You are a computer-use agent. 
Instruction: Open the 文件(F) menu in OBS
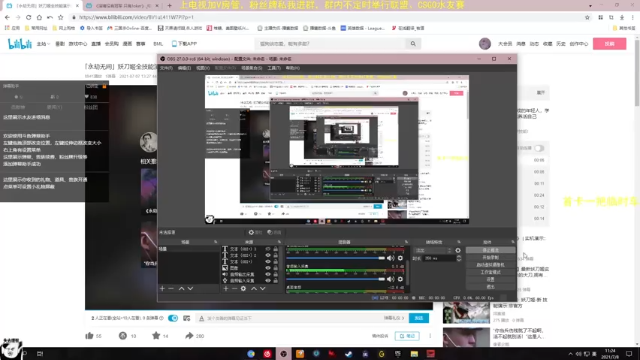click(166, 68)
